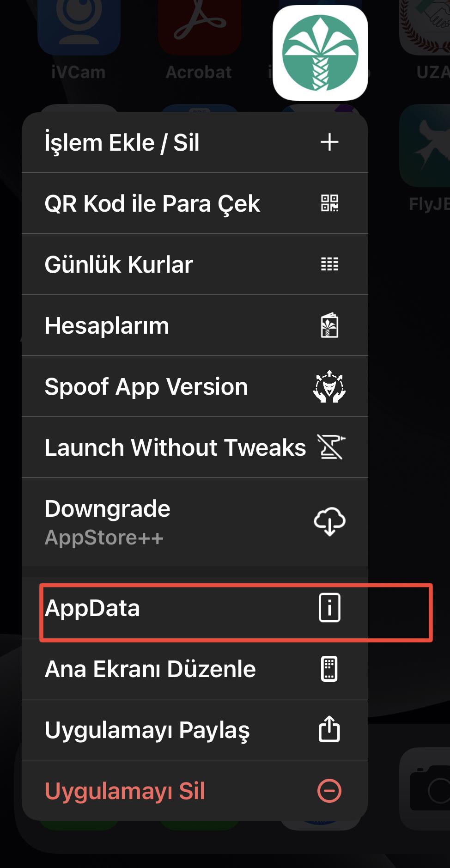Image resolution: width=450 pixels, height=868 pixels.
Task: Tap the red minus delete icon
Action: coord(329,790)
